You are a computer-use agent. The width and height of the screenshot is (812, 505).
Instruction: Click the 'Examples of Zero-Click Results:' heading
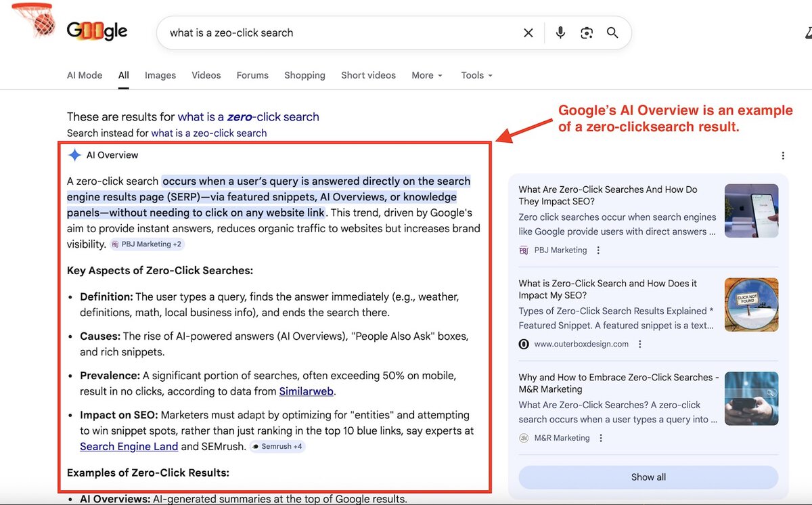point(148,473)
